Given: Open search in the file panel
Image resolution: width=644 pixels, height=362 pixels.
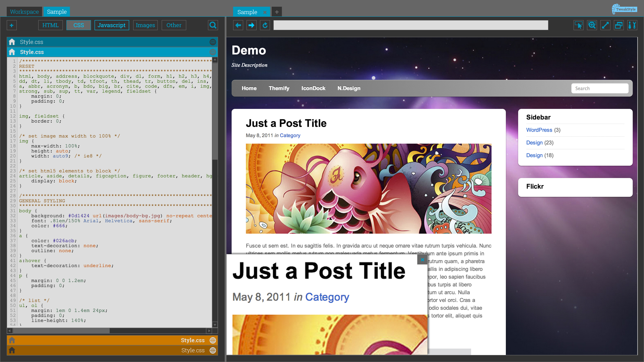Looking at the screenshot, I should tap(213, 25).
